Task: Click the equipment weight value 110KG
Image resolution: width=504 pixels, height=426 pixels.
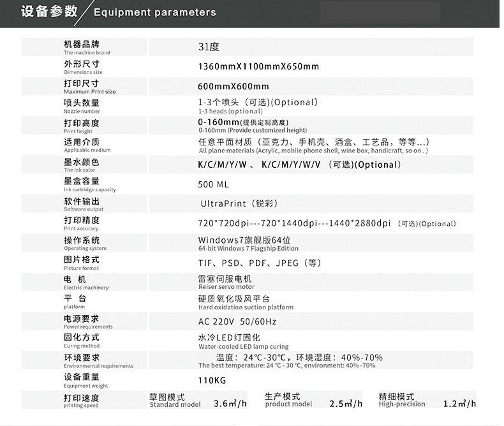Action: point(212,381)
